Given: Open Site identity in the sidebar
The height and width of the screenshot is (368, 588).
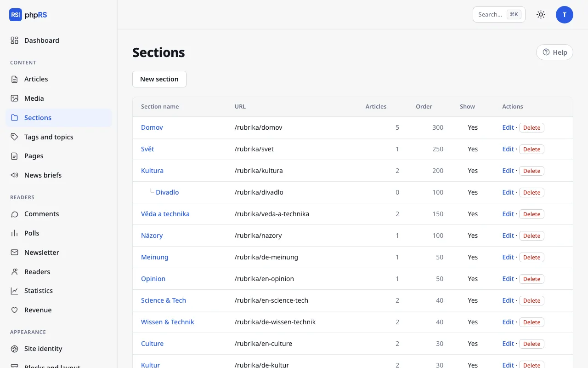Looking at the screenshot, I should coord(59,349).
